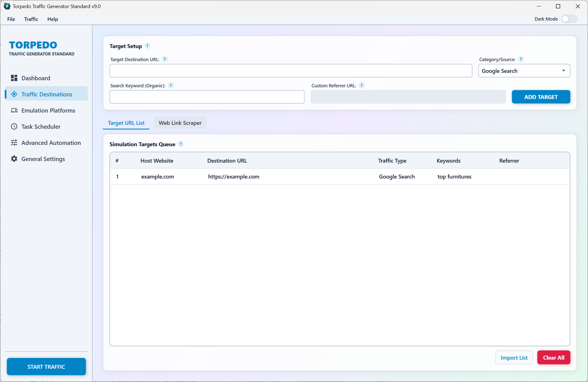Show help for Simulation Targets Queue
Screen dimensions: 588x382
pyautogui.click(x=181, y=144)
